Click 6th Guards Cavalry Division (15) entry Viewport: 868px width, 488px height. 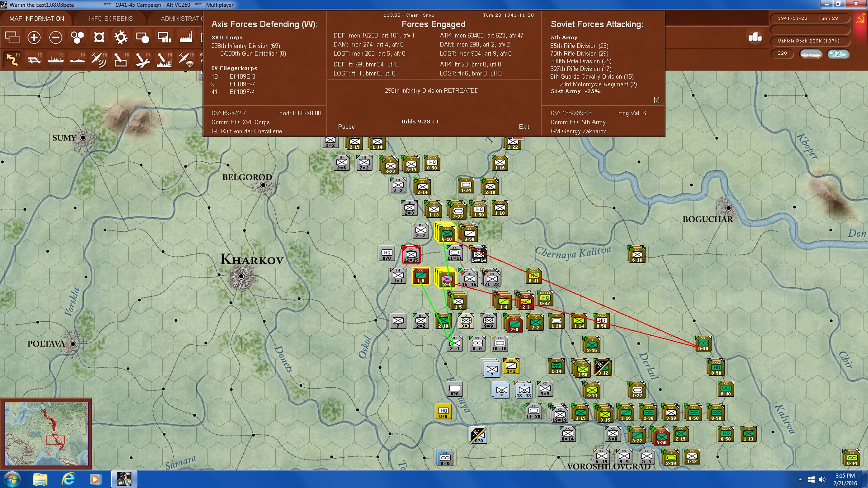[x=592, y=77]
